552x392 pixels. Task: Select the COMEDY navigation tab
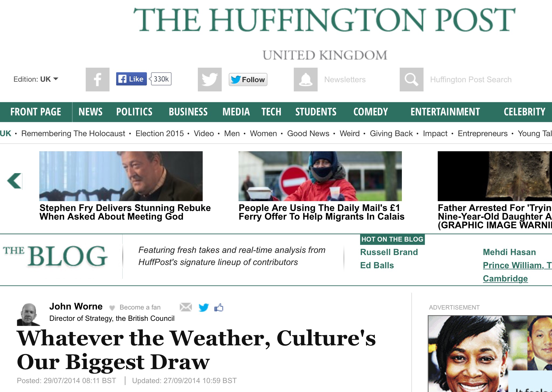click(371, 112)
